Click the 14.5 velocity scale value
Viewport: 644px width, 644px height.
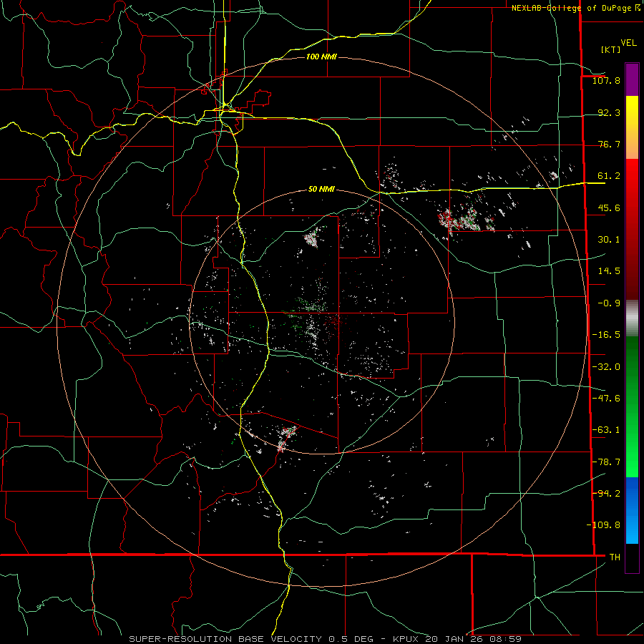609,271
